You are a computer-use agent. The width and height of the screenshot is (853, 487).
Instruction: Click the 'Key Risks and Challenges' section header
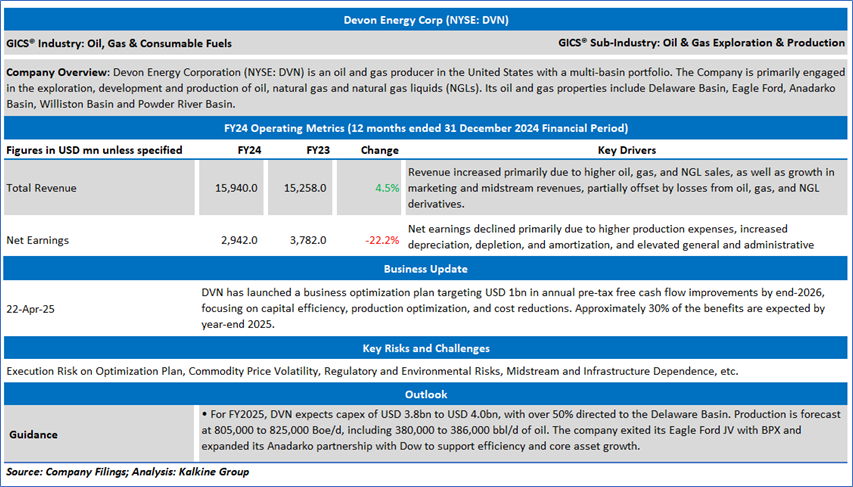tap(425, 349)
